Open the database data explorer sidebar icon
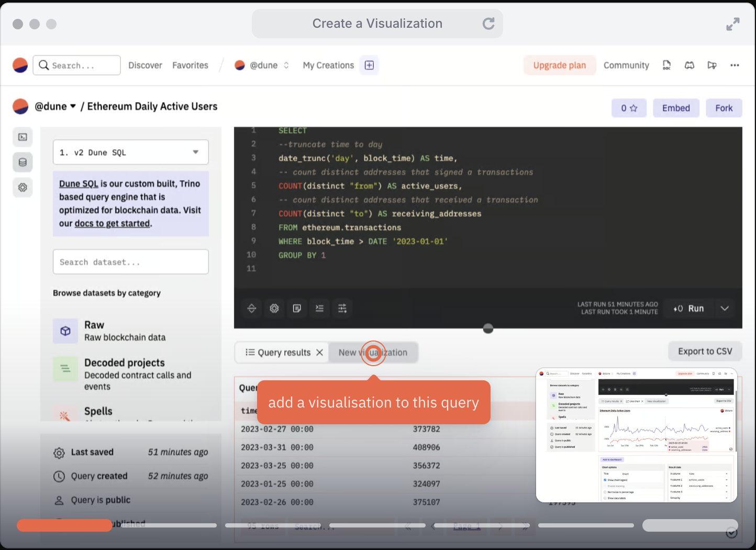This screenshot has width=756, height=550. pos(23,162)
